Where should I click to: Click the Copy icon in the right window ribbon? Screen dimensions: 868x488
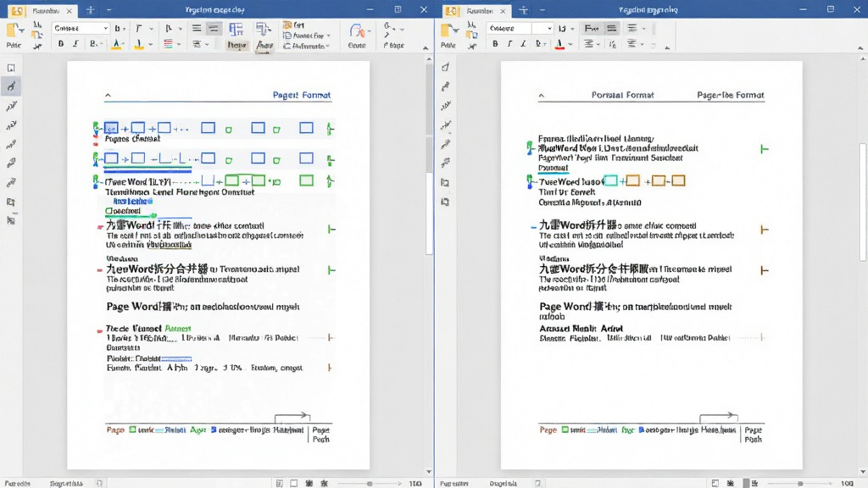point(471,36)
